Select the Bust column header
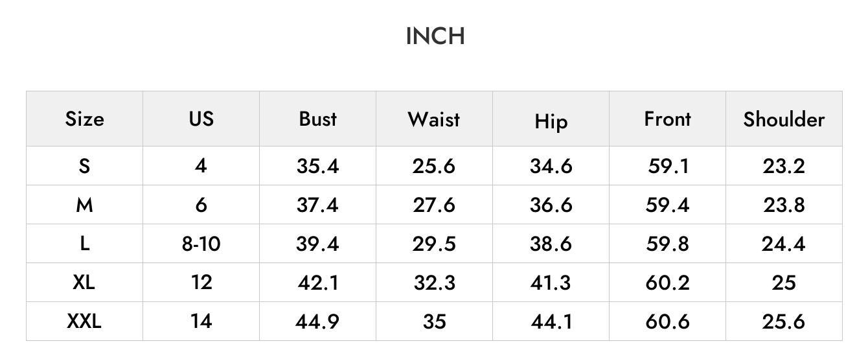Image resolution: width=868 pixels, height=350 pixels. coord(317,119)
